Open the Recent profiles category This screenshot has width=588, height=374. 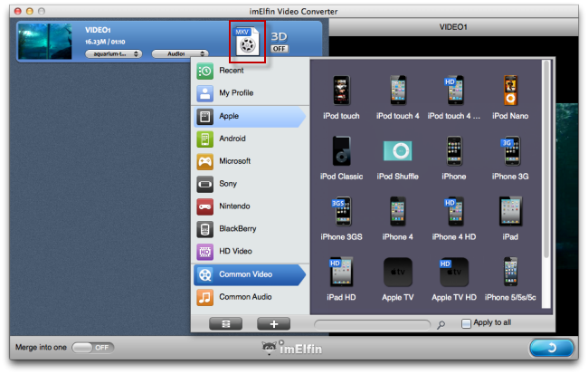tap(251, 71)
